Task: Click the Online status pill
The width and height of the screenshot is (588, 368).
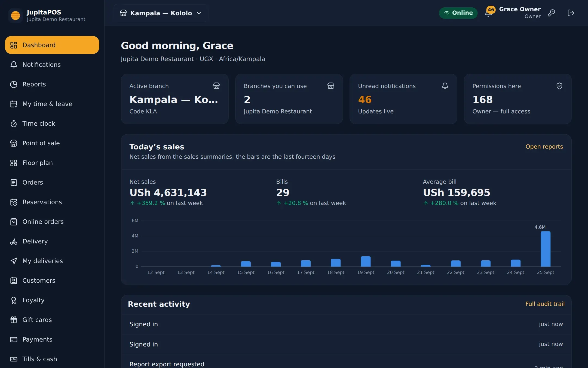Action: pyautogui.click(x=458, y=13)
